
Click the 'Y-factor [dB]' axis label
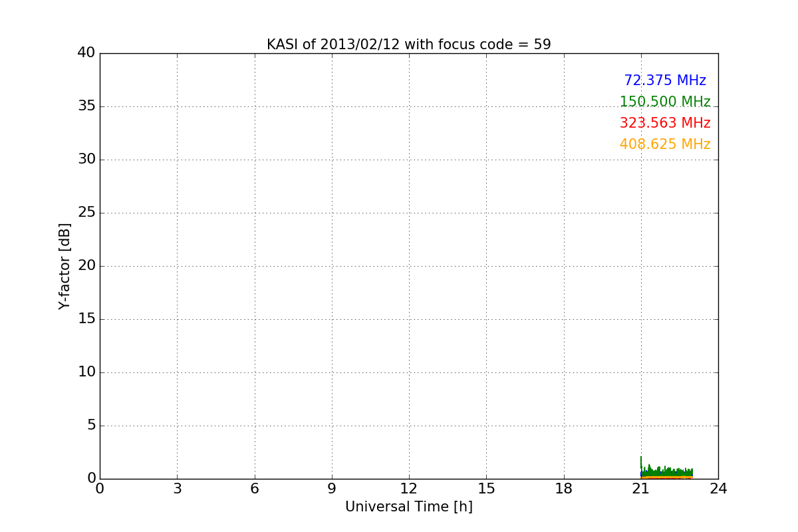point(65,266)
